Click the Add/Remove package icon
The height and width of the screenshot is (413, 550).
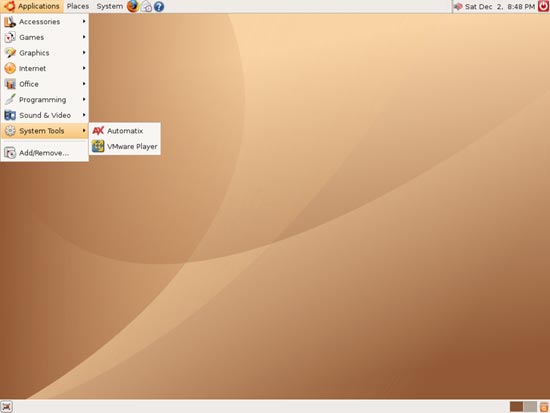10,153
